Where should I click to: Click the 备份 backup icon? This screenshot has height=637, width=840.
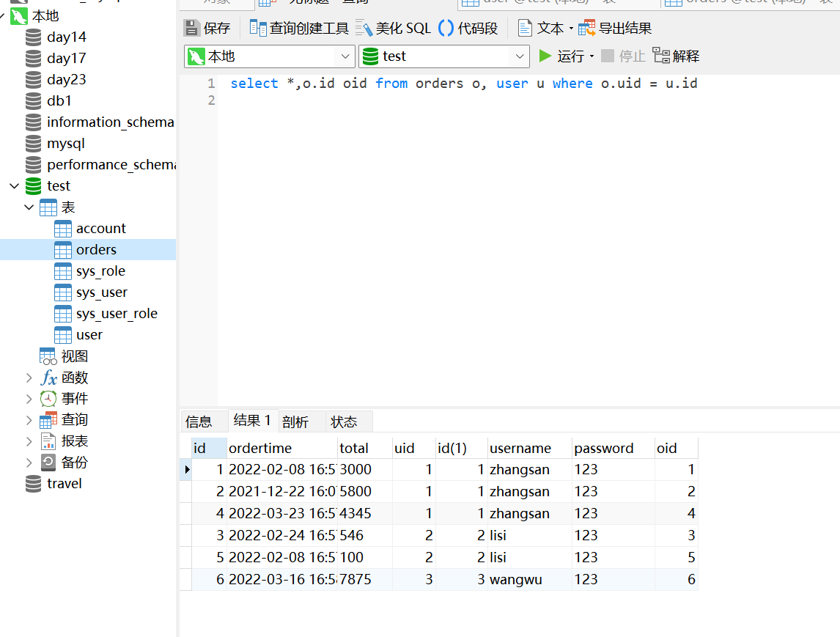pos(48,463)
